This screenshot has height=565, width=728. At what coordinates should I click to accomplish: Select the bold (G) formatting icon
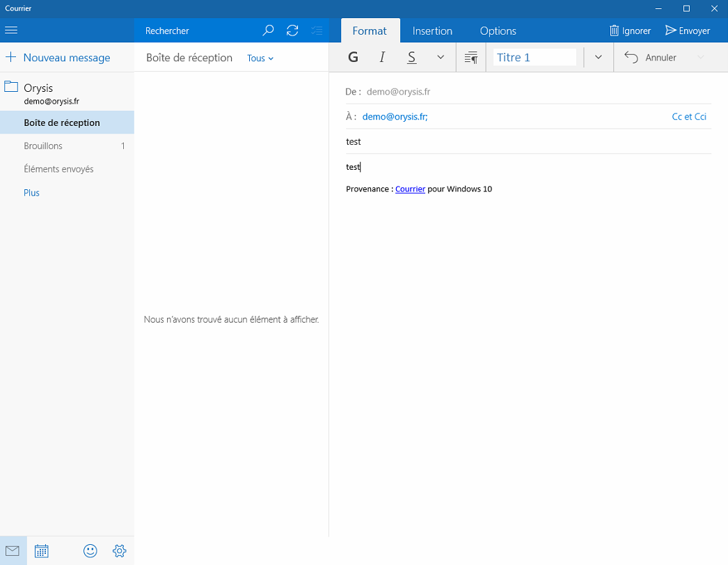(352, 57)
